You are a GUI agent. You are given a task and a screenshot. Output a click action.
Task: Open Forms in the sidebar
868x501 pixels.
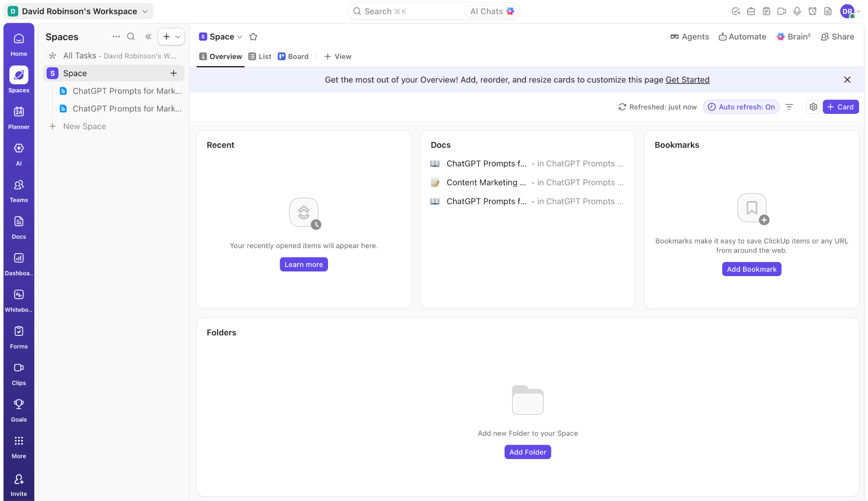coord(19,338)
